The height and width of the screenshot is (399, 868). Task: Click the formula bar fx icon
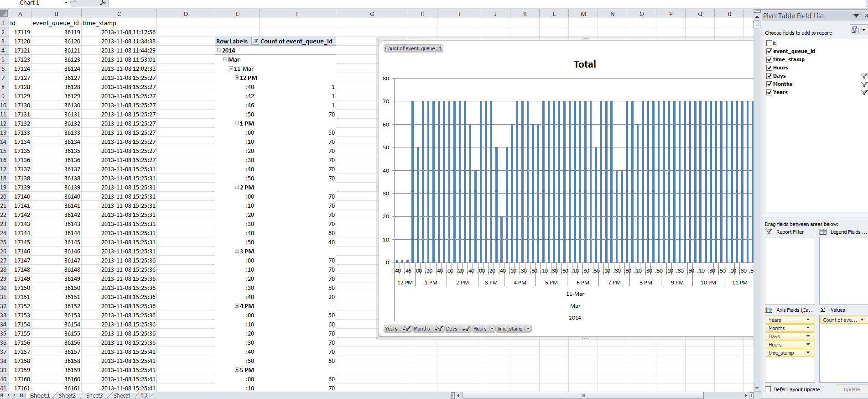click(x=103, y=3)
